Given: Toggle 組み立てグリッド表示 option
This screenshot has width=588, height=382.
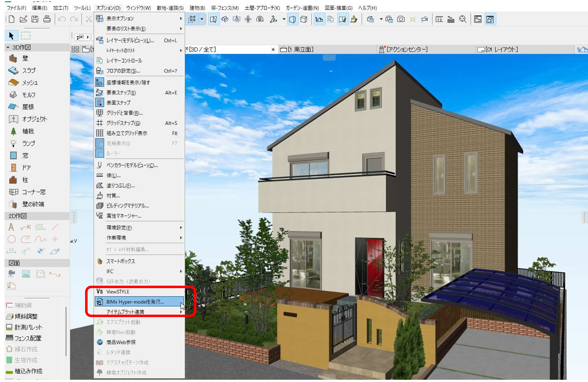Looking at the screenshot, I should point(127,133).
